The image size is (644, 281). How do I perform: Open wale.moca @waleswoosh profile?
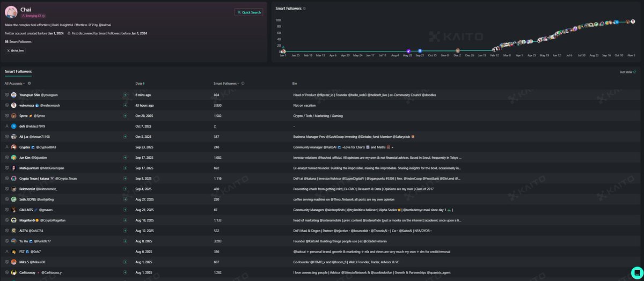pos(39,105)
